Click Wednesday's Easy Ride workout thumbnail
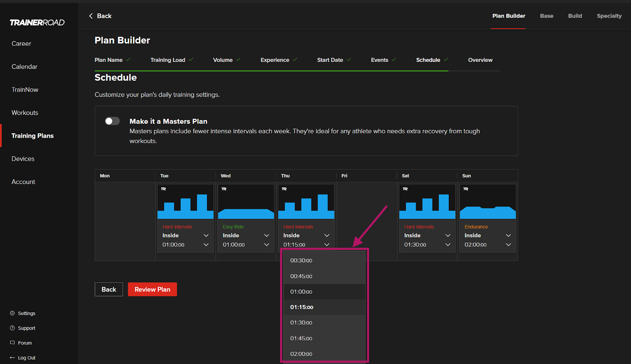631x364 pixels. point(246,202)
